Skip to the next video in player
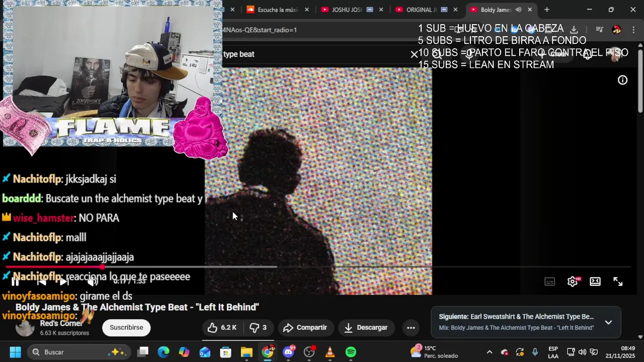 coord(65,282)
